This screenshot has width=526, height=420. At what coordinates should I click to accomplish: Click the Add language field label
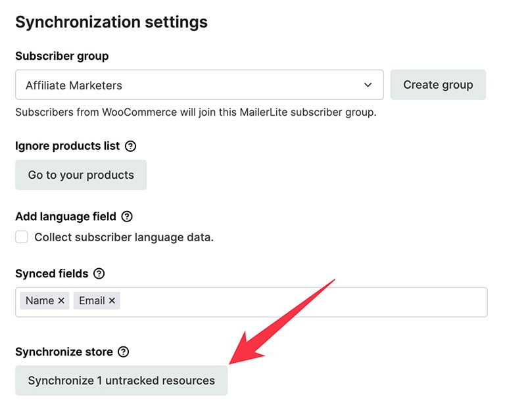[66, 217]
